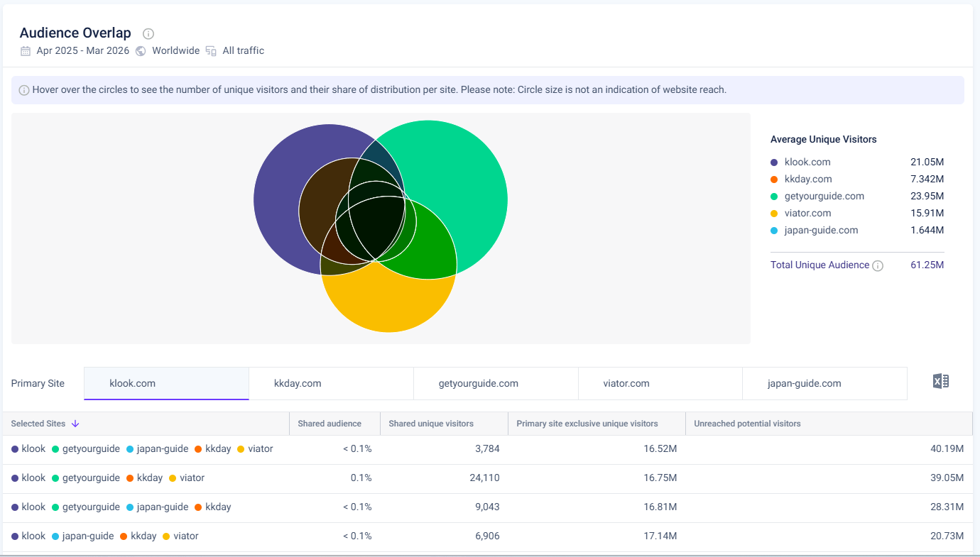Image resolution: width=980 pixels, height=557 pixels.
Task: Click the globe icon next to Worldwide
Action: pos(141,51)
